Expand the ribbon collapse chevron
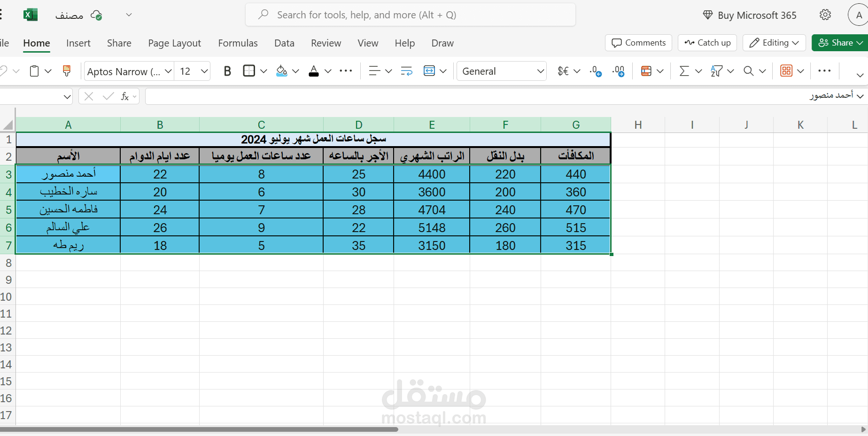This screenshot has height=436, width=868. pos(860,75)
